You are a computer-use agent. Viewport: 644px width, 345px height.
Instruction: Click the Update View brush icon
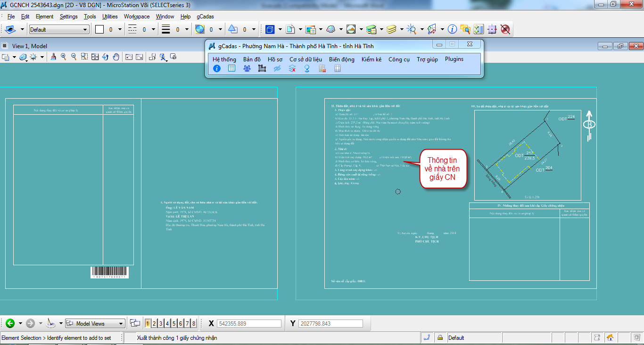click(x=53, y=57)
